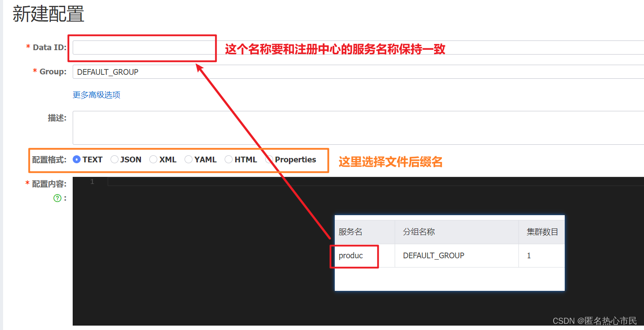
Task: Select the HTML configuration format
Action: point(229,159)
